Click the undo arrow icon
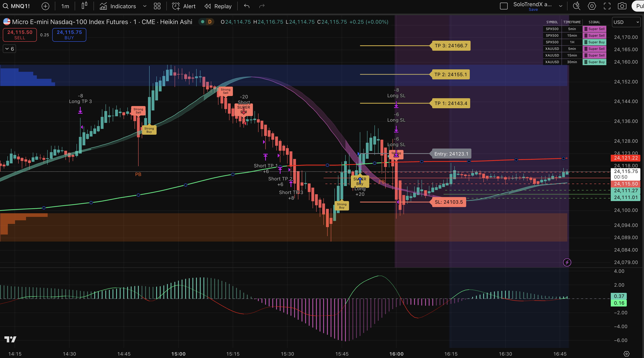This screenshot has height=358, width=644. click(x=247, y=6)
